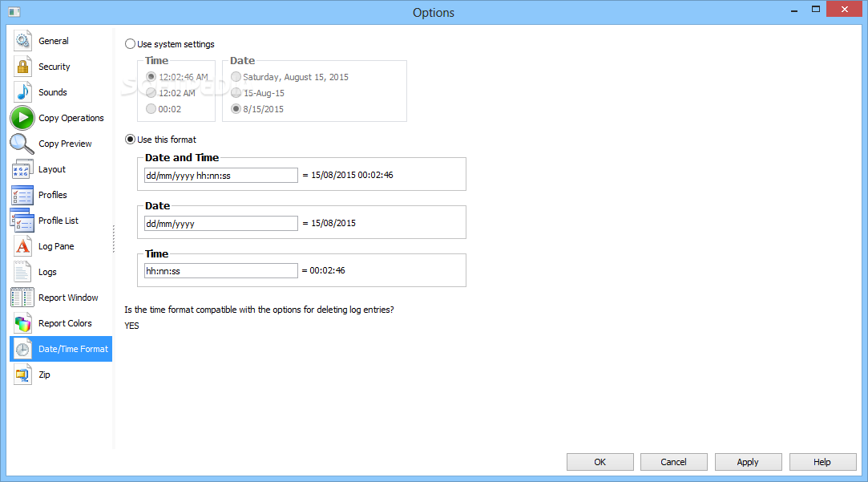
Task: Click the Apply button
Action: [748, 462]
